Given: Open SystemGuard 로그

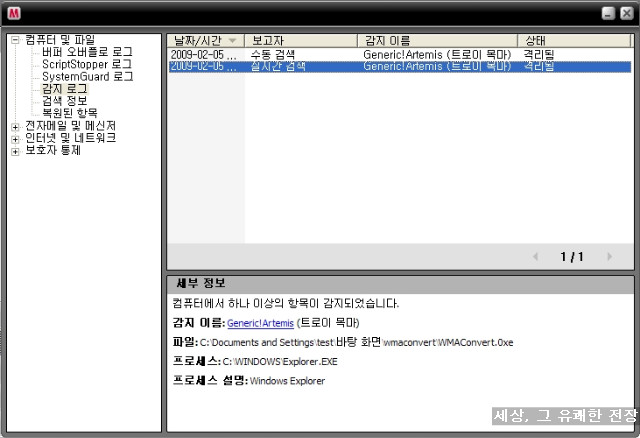Looking at the screenshot, I should pos(88,76).
